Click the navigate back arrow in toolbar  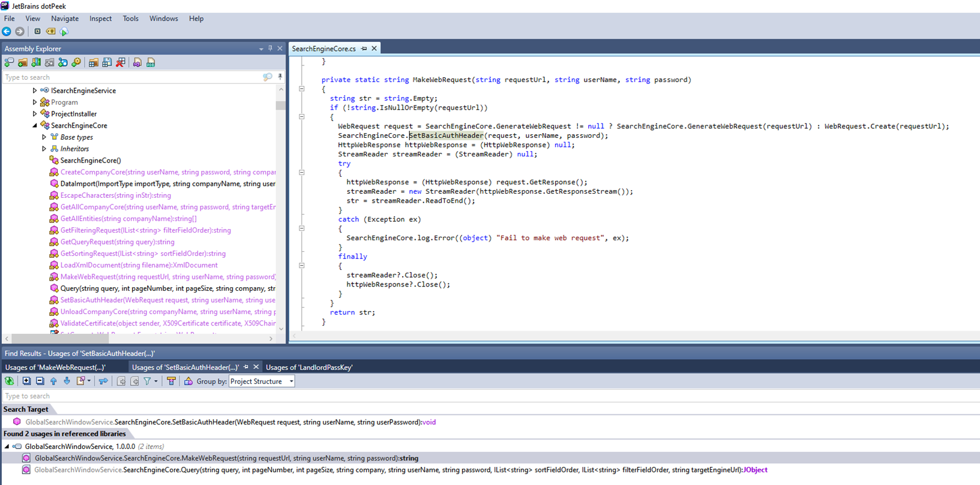[7, 32]
